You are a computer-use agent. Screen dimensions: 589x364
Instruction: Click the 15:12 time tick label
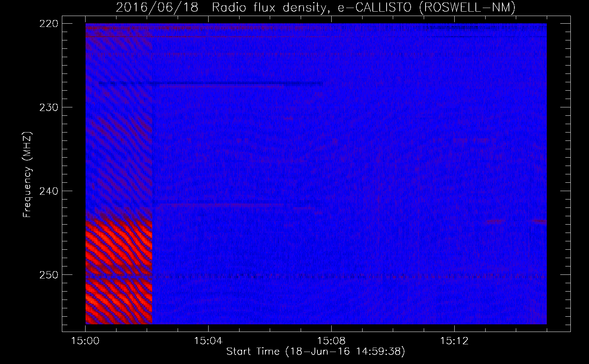click(454, 341)
